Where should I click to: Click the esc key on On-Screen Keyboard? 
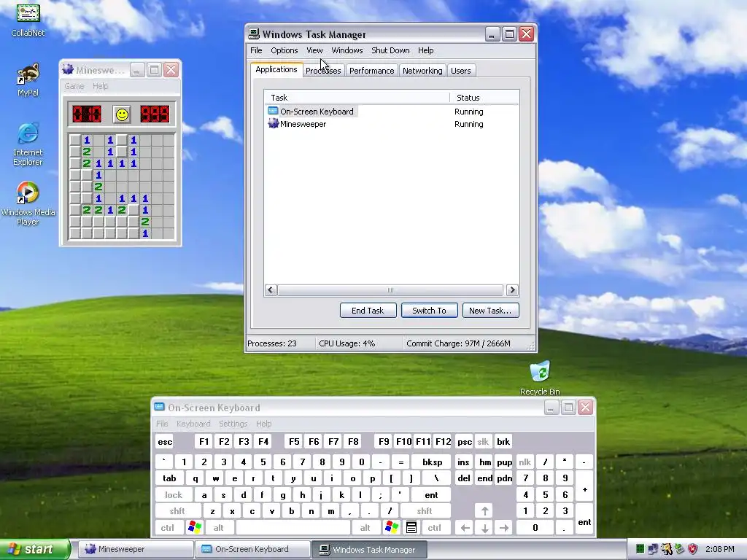coord(165,442)
